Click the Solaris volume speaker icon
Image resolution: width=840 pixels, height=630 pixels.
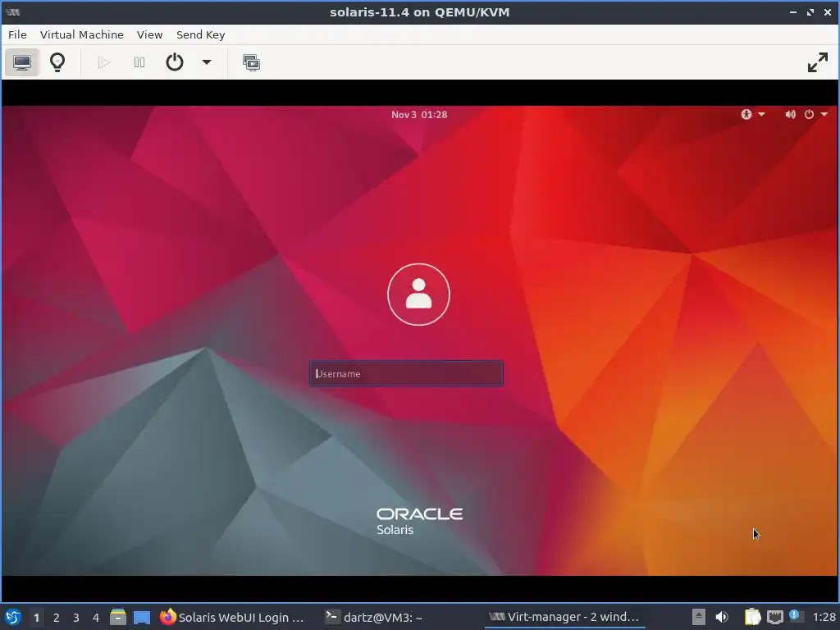[x=790, y=114]
